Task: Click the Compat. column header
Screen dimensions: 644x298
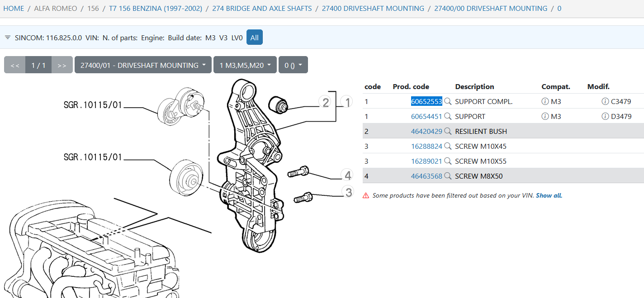Action: (x=556, y=86)
